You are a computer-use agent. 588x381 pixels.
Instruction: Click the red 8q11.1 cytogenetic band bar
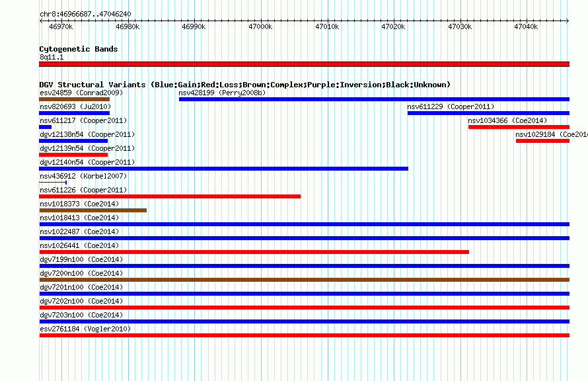click(304, 64)
